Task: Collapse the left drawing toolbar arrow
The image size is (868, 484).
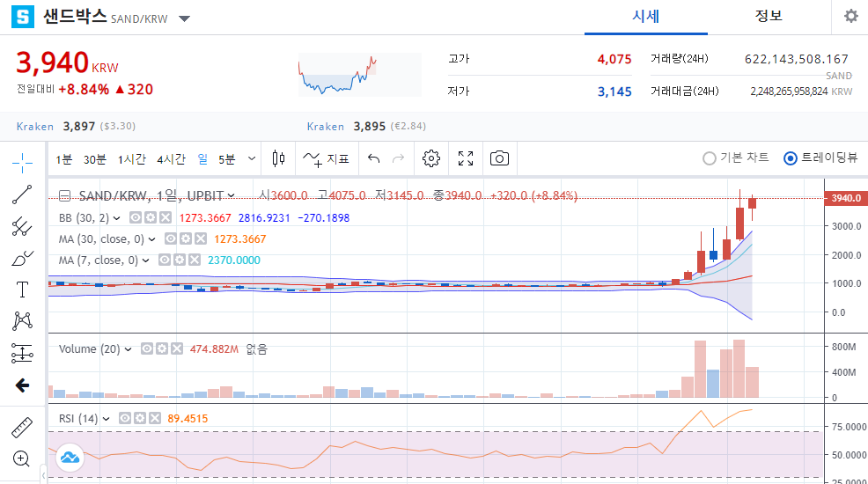Action: 43,475
